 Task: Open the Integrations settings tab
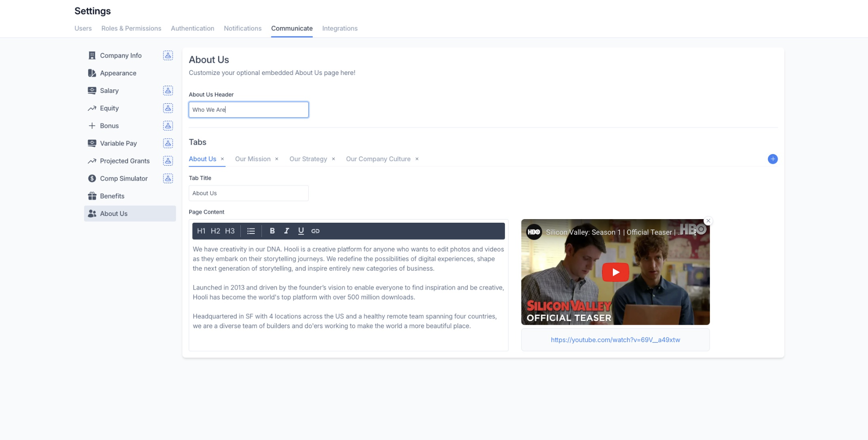[340, 28]
